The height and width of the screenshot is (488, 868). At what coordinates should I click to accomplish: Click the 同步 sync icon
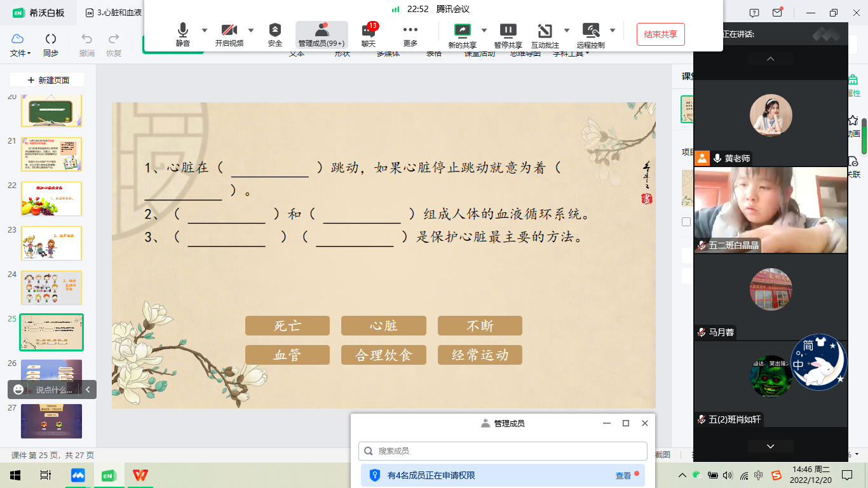pyautogui.click(x=51, y=45)
